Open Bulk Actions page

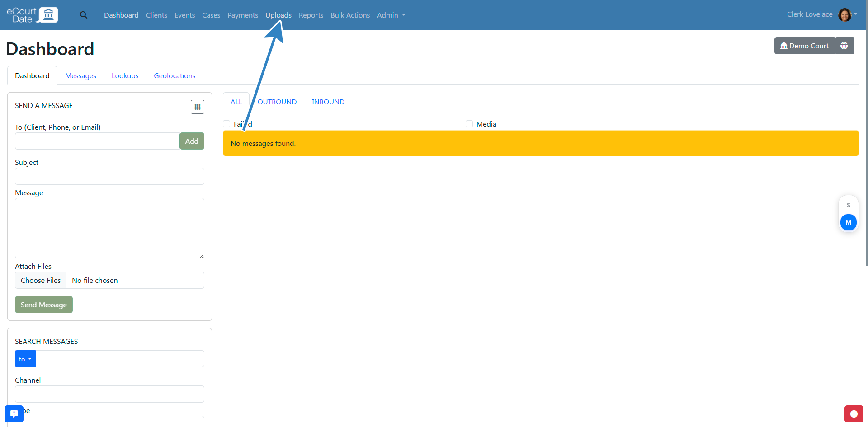point(350,15)
